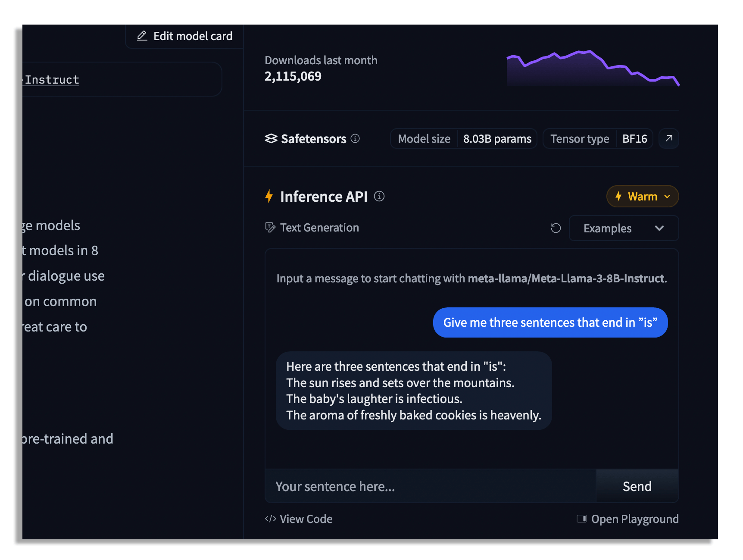This screenshot has height=560, width=743.
Task: Click the View Code brackets icon
Action: click(271, 519)
